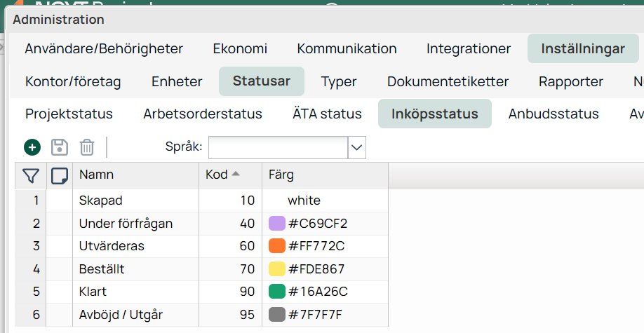Click the orange #FF772C color swatch
Screen dimensions: 644x333
coord(277,246)
